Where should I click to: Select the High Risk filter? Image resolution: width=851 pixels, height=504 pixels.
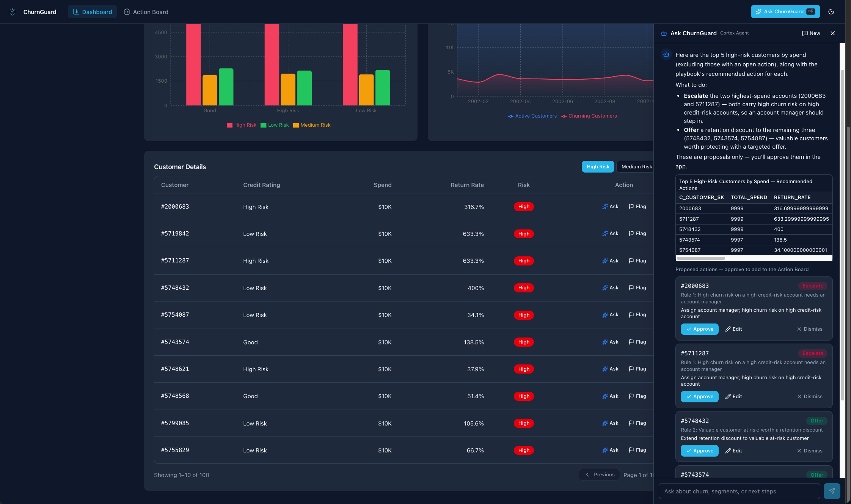coord(598,166)
